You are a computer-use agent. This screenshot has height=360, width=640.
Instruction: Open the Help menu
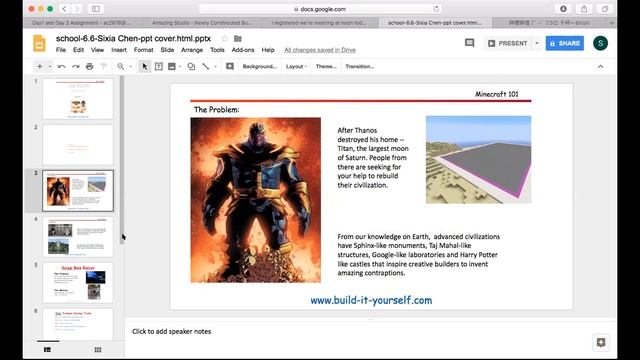click(x=268, y=50)
